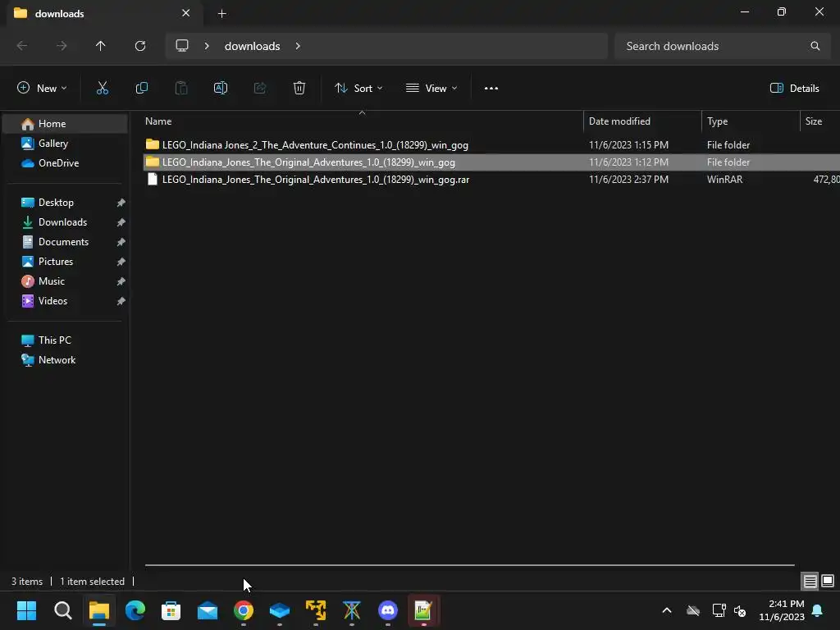Switch to details list view icon
This screenshot has width=840, height=630.
pos(810,581)
